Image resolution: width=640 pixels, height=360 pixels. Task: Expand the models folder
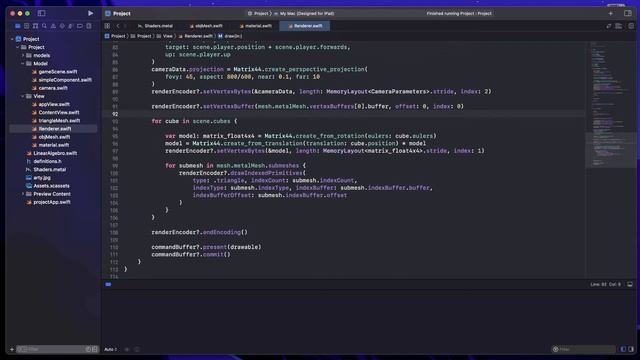(x=23, y=56)
